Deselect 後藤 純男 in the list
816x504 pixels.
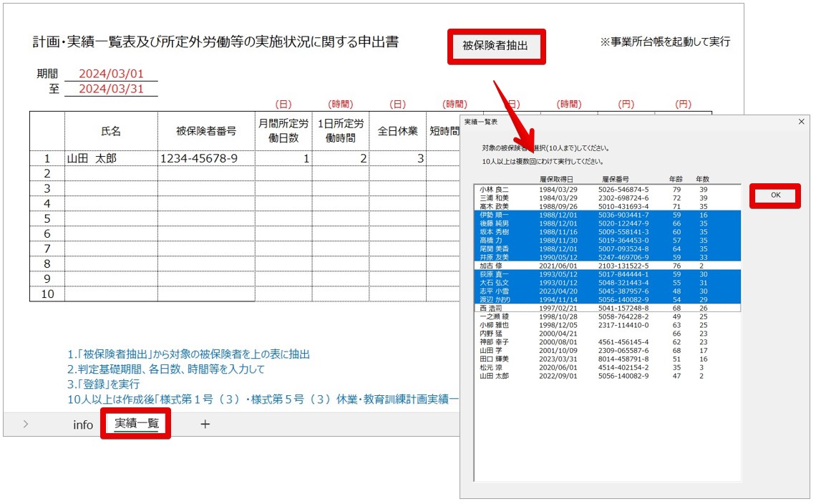(607, 223)
